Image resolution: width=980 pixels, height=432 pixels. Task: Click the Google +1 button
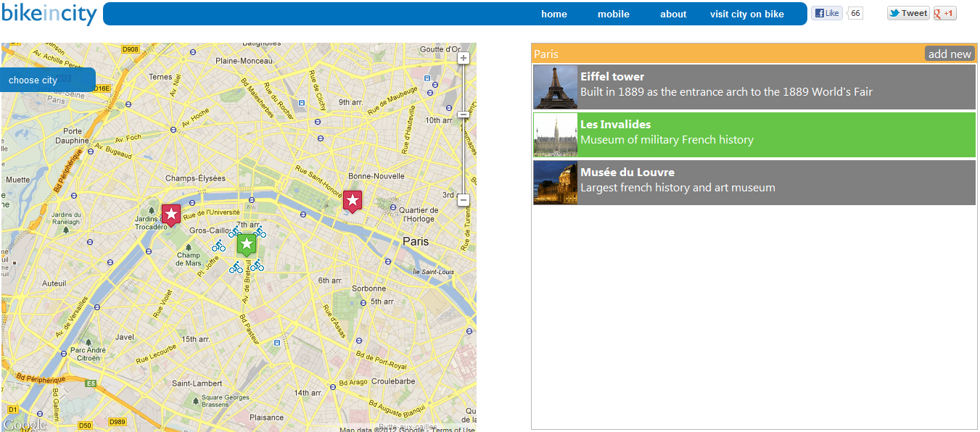coord(944,13)
